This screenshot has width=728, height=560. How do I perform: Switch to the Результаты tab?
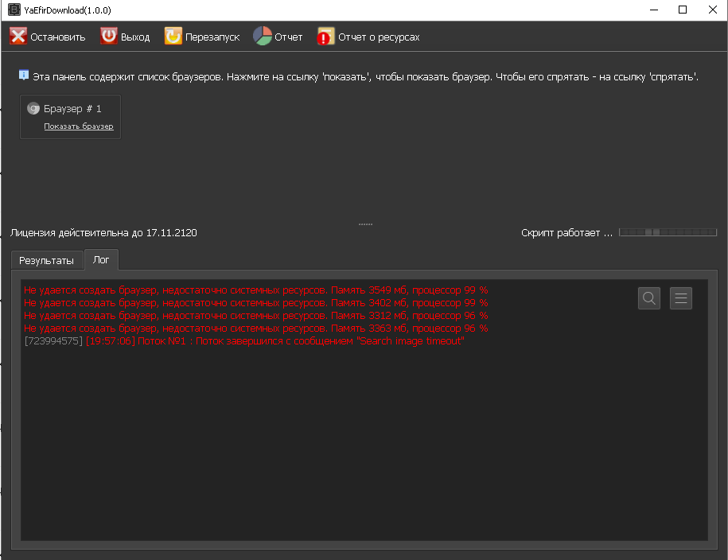tap(47, 260)
